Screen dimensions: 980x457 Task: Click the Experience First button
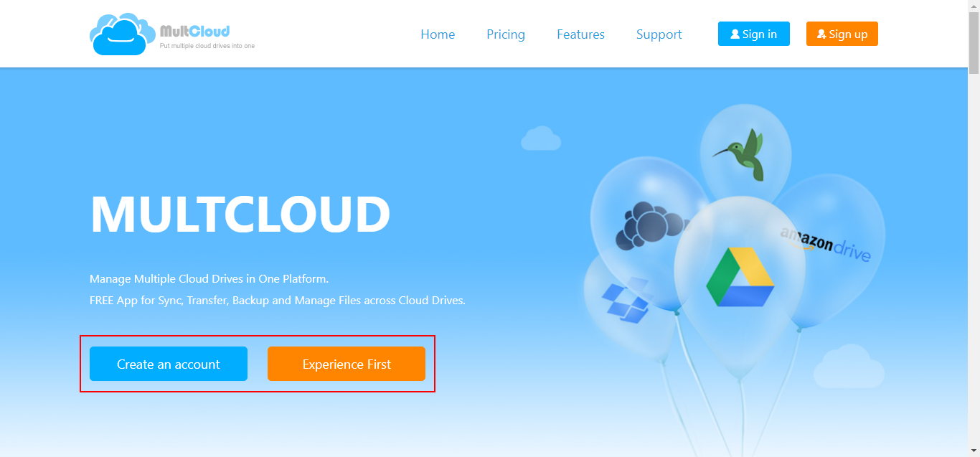(x=347, y=364)
